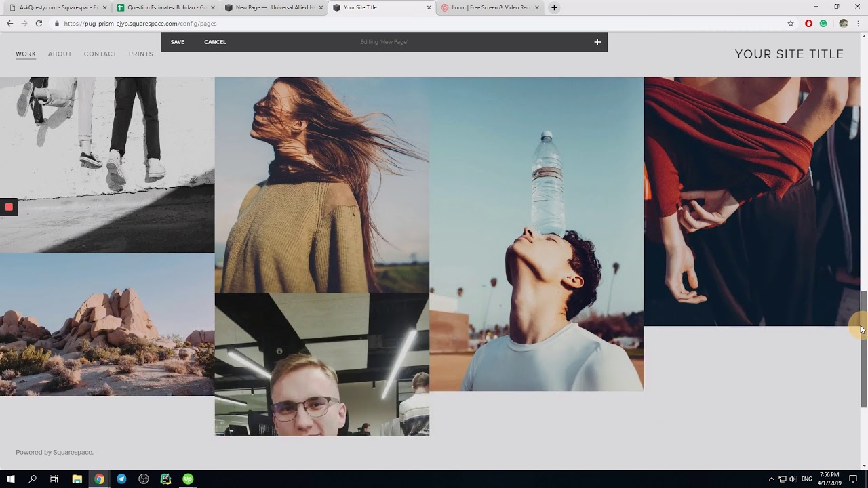Click CANCEL to discard page edits
Screen dimensions: 868x488
click(x=215, y=42)
